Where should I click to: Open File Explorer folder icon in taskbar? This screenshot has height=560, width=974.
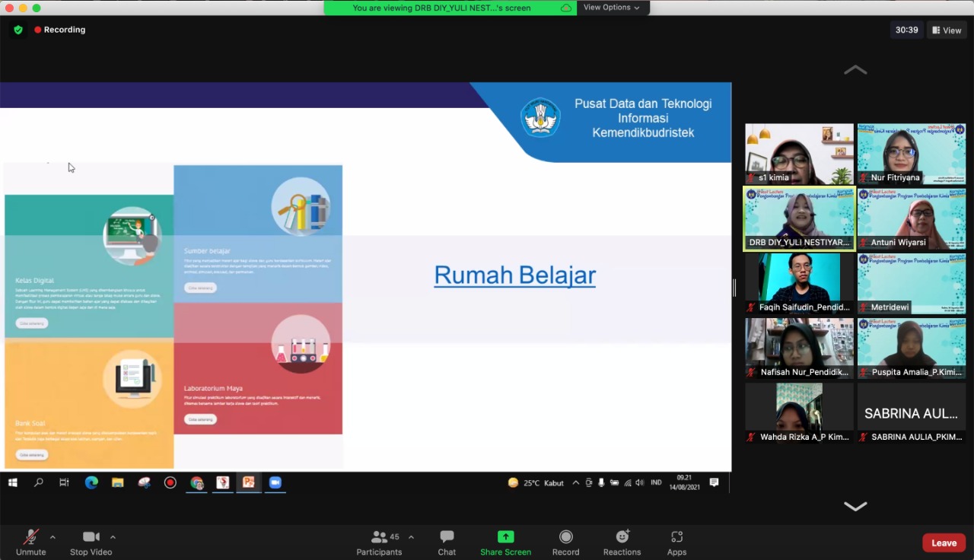117,482
